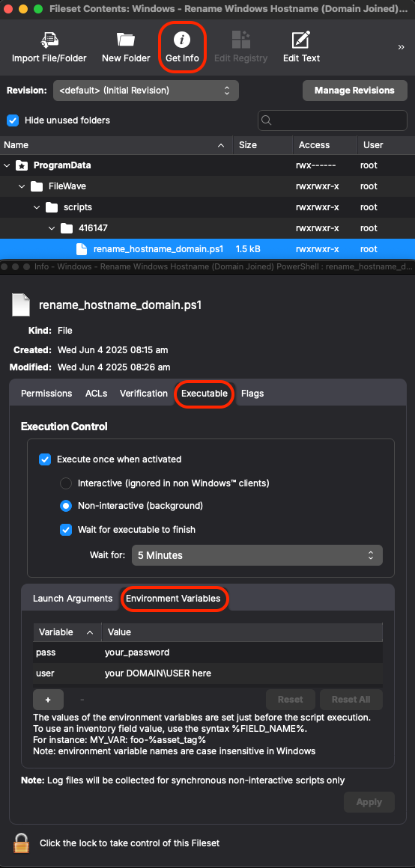Close the Fileset Contents window

click(7, 8)
